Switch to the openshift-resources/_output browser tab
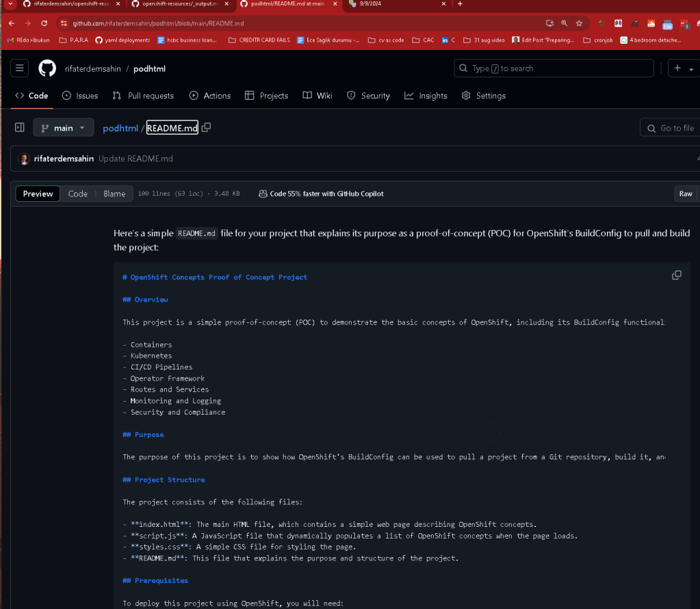 click(180, 3)
